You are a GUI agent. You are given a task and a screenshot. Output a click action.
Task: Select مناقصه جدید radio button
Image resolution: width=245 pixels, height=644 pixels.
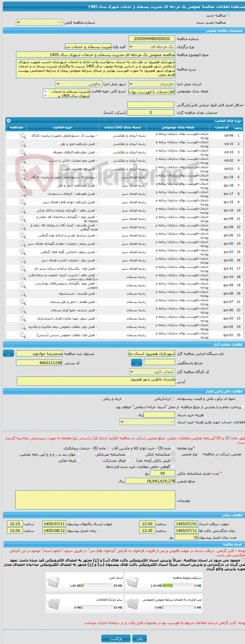pos(228,15)
